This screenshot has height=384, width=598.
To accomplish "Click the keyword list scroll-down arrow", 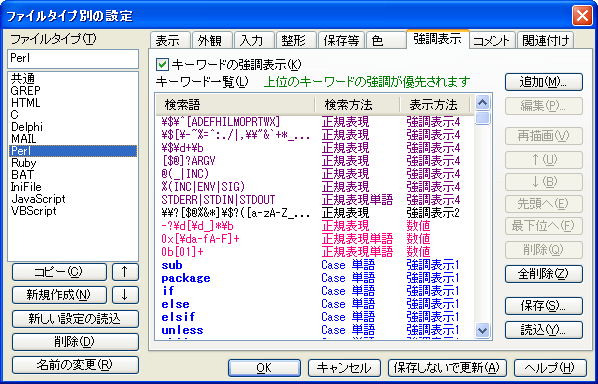I will [483, 330].
